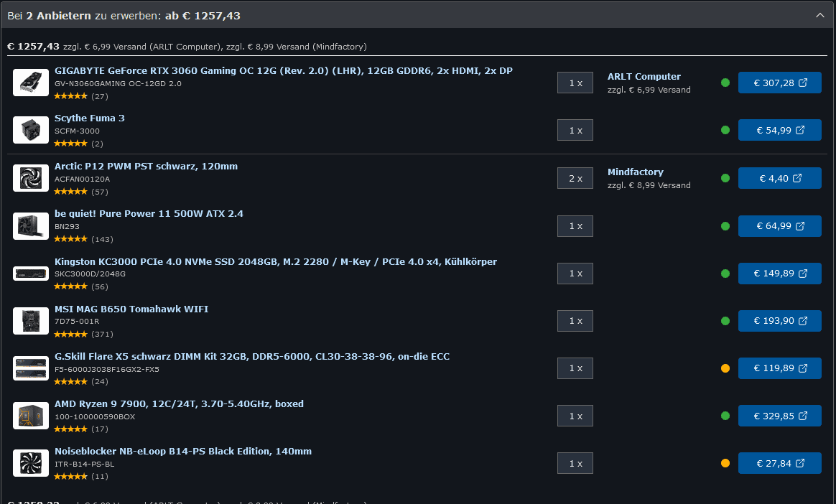Click the star rating (2) under Scythe Fuma 3
The width and height of the screenshot is (836, 504).
(x=79, y=144)
